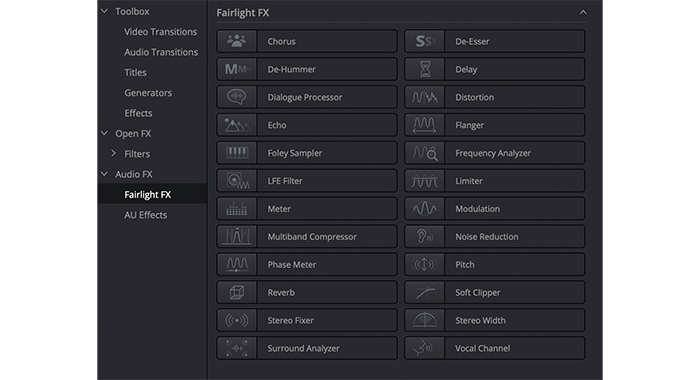Select the De-Esser icon
Image resolution: width=700 pixels, height=380 pixels.
tap(425, 41)
